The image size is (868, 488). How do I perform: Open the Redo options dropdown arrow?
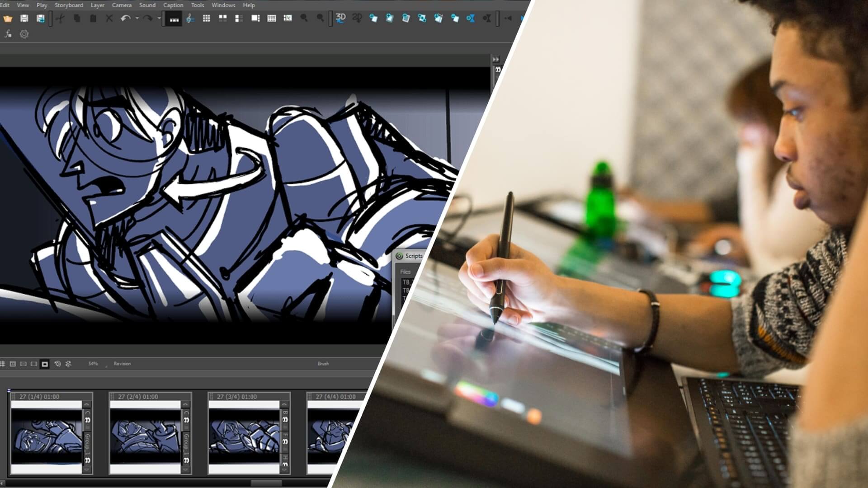(x=159, y=18)
